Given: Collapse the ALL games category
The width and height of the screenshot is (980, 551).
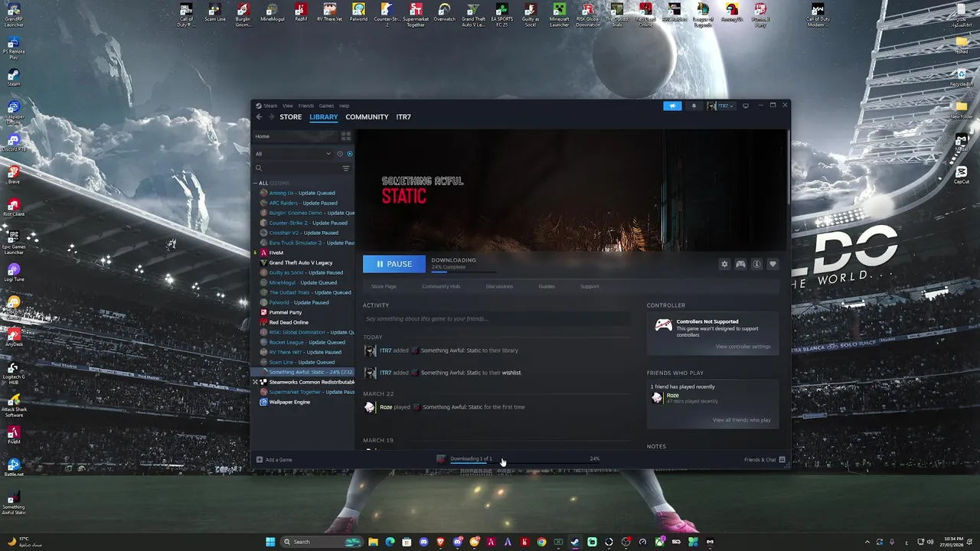Looking at the screenshot, I should pos(256,183).
